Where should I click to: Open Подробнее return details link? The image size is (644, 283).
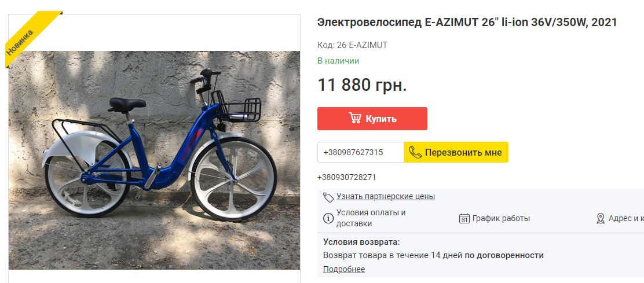(x=344, y=269)
